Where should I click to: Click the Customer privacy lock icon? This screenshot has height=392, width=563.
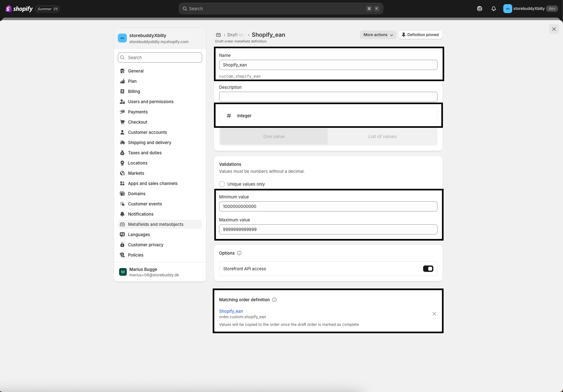[x=122, y=245]
